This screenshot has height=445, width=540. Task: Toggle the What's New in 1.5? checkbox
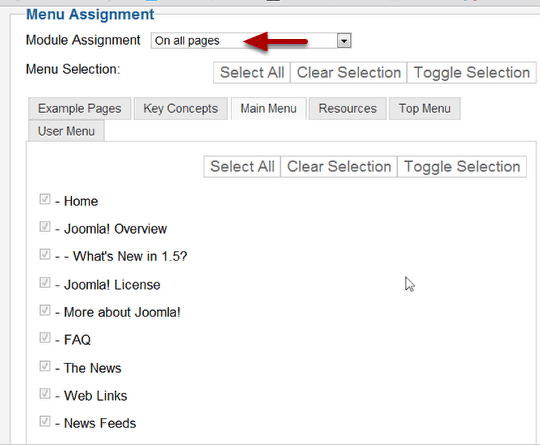[45, 254]
